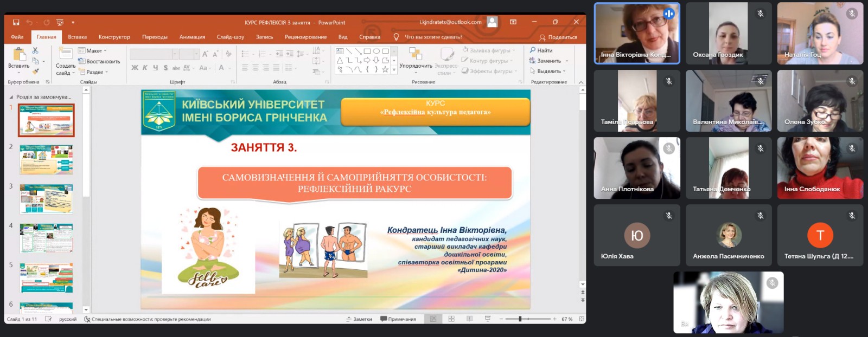The width and height of the screenshot is (868, 337).
Task: Toggle underline Ч formatting
Action: (155, 68)
